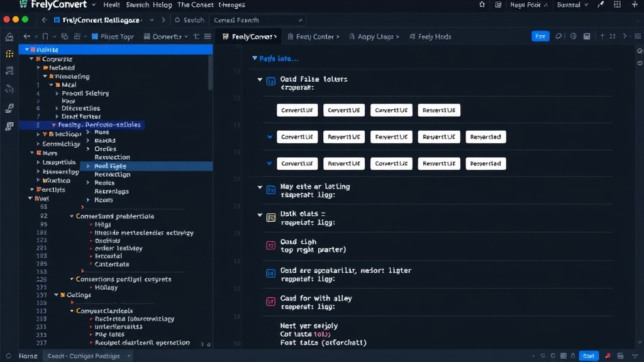Click the tree panel vertical scrollbar

click(210, 72)
